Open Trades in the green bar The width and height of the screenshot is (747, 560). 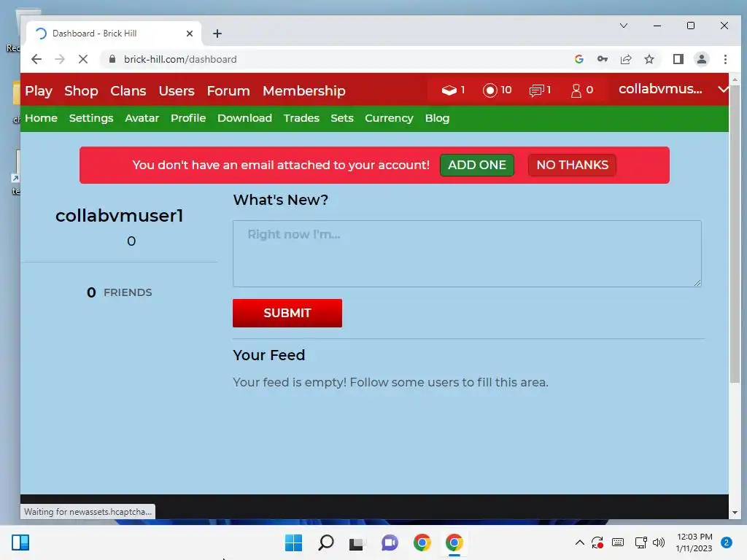(301, 118)
